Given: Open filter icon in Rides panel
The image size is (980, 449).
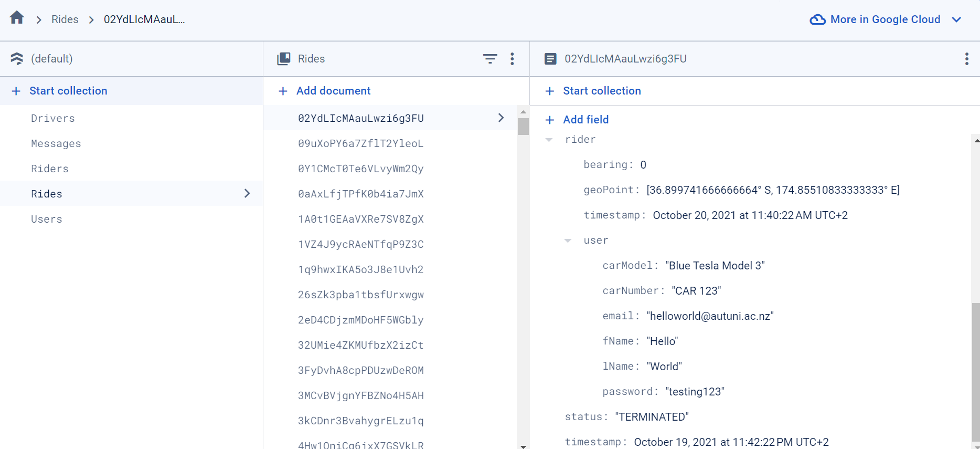Looking at the screenshot, I should 489,59.
